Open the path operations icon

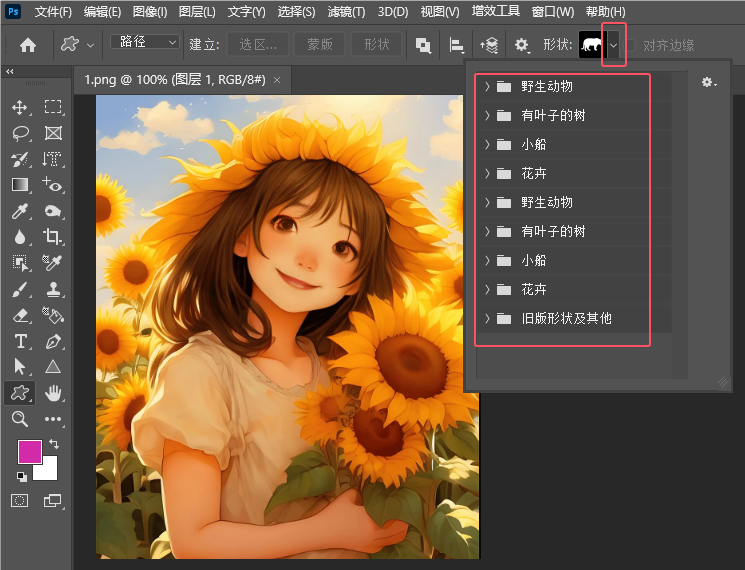423,45
